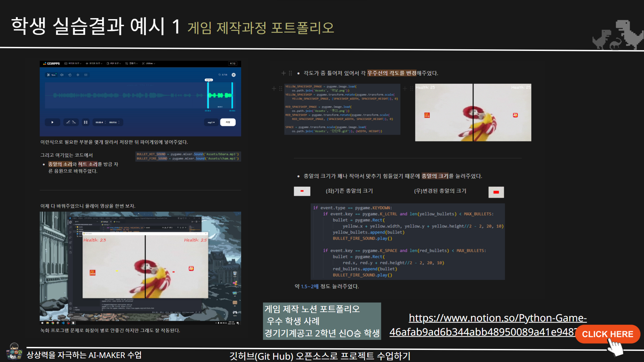Toggle fade in curve button
The height and width of the screenshot is (362, 644).
tap(68, 122)
